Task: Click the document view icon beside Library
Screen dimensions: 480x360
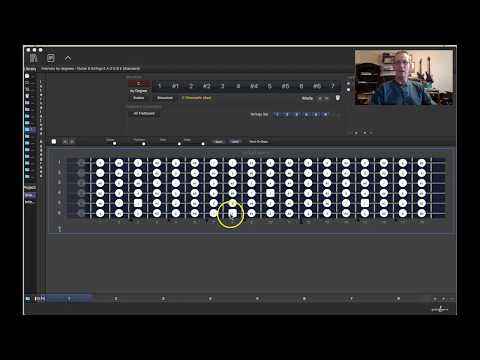Action: 51,58
